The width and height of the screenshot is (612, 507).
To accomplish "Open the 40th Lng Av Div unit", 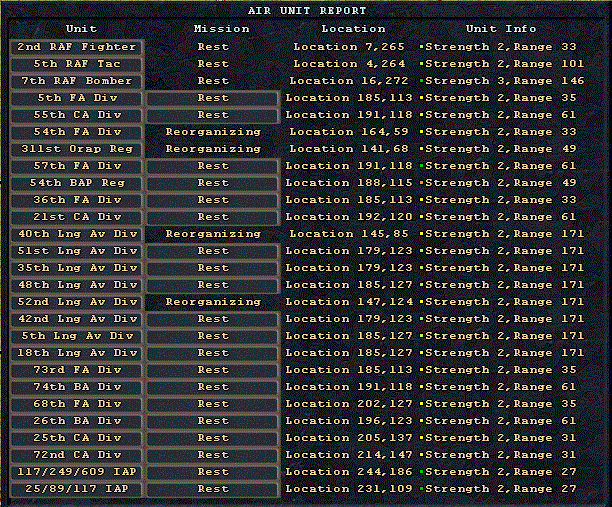I will 77,234.
